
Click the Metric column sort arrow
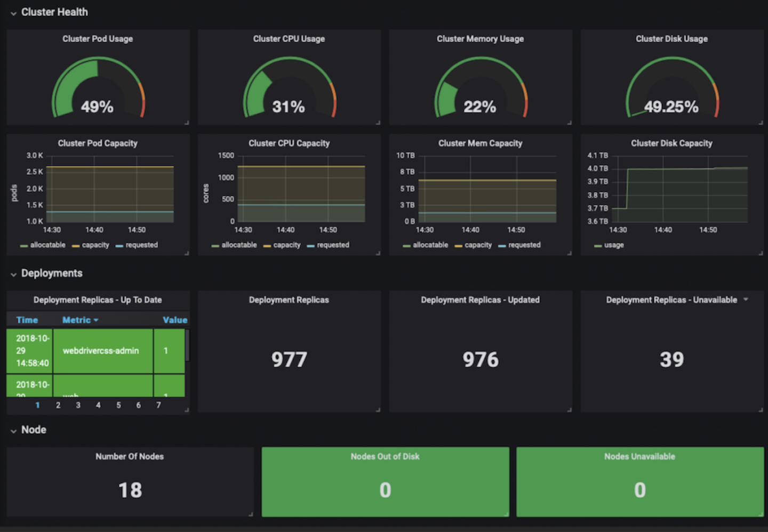coord(96,320)
